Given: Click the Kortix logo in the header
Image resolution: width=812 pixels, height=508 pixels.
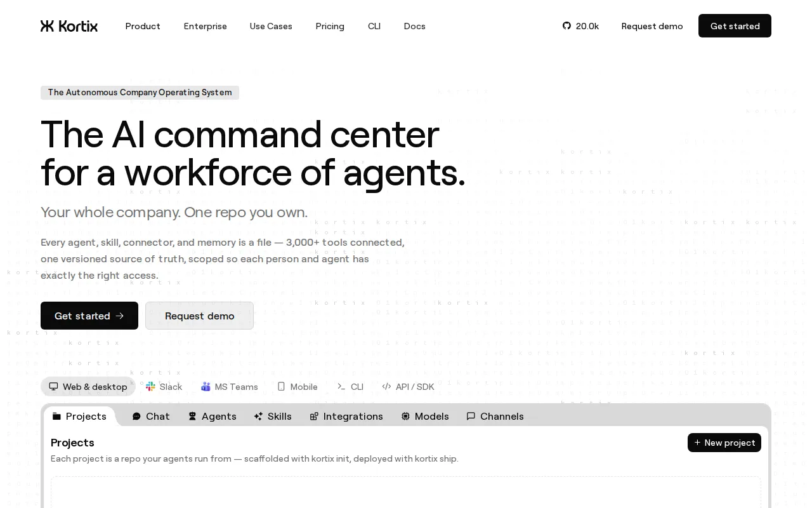Looking at the screenshot, I should 69,26.
